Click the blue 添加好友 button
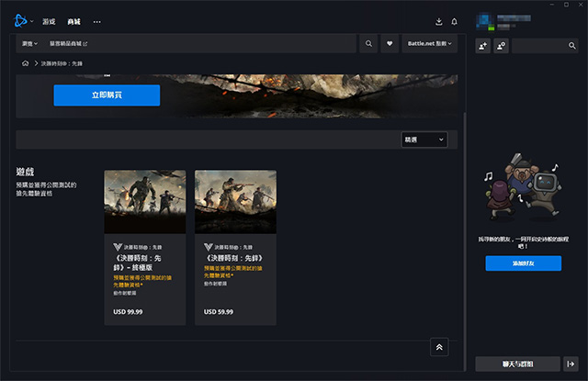This screenshot has height=381, width=588. (523, 263)
